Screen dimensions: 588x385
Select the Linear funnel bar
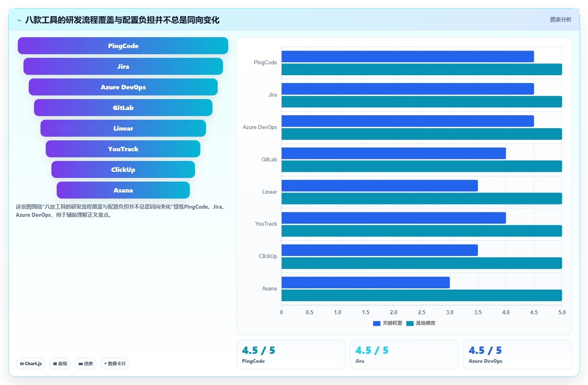click(123, 128)
